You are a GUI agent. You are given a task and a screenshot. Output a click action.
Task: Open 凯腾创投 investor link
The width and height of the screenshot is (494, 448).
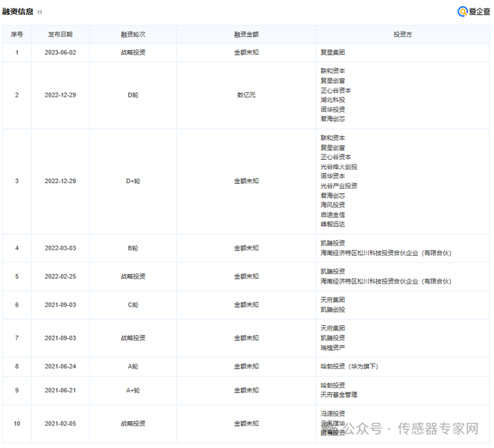click(x=333, y=310)
